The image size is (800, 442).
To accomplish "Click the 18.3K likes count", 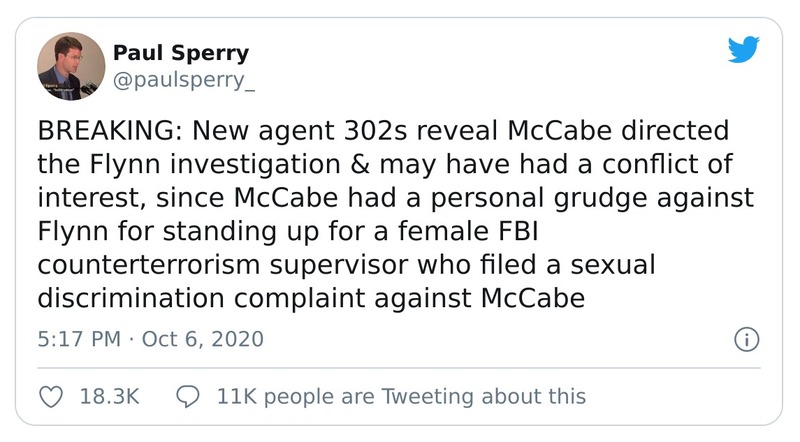I will pos(109,396).
